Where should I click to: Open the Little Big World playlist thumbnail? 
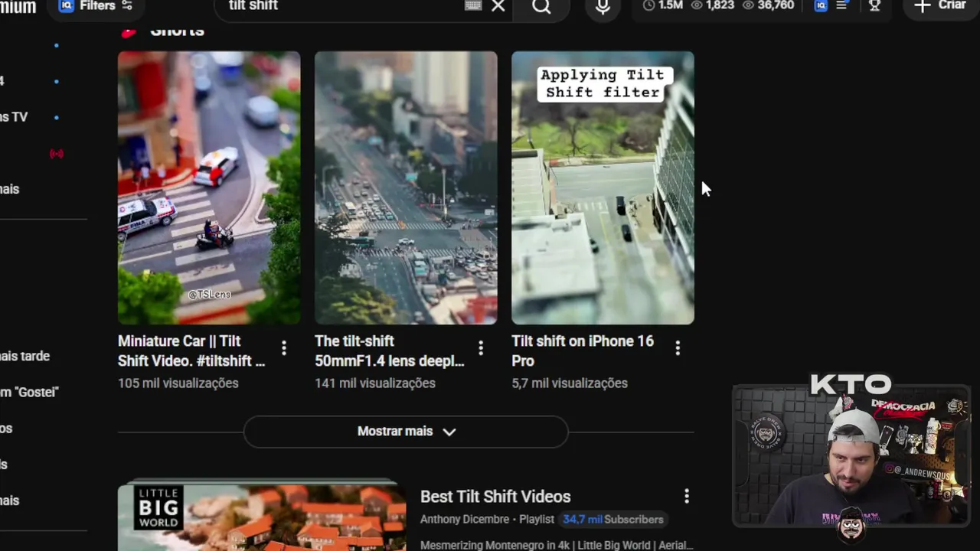(x=262, y=516)
